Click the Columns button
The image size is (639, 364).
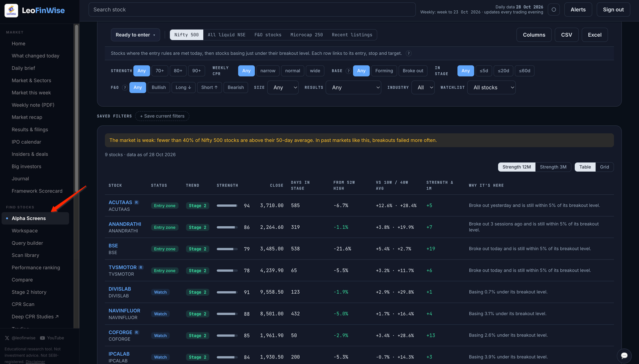[x=534, y=35]
